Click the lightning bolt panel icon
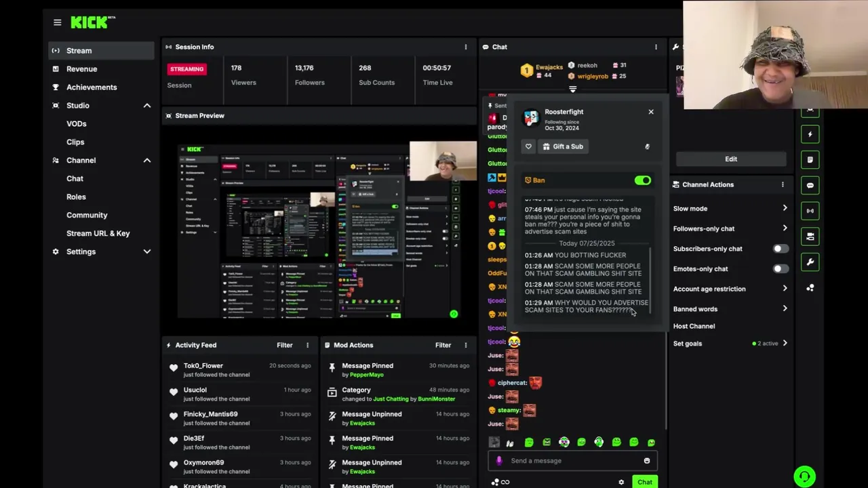The image size is (868, 488). 810,134
